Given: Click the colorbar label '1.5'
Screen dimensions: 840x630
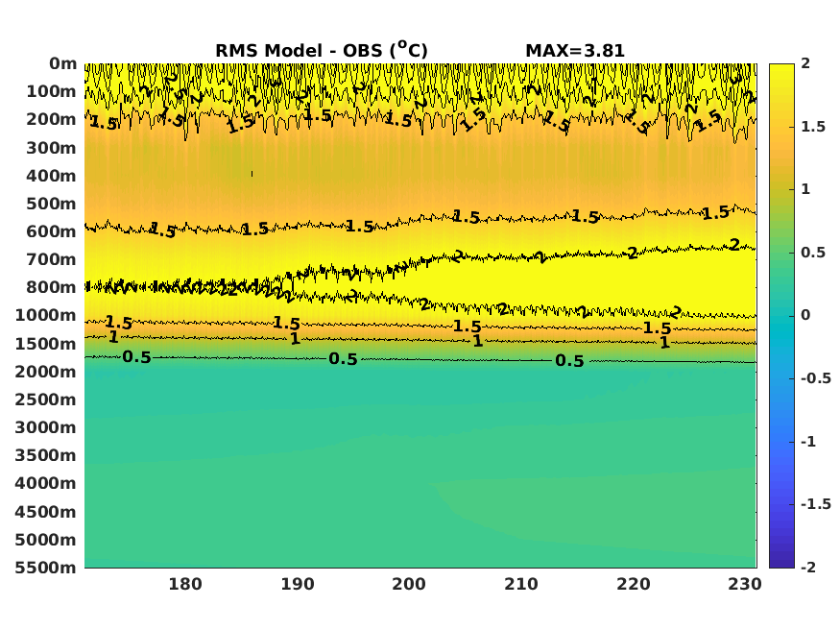Looking at the screenshot, I should 813,127.
